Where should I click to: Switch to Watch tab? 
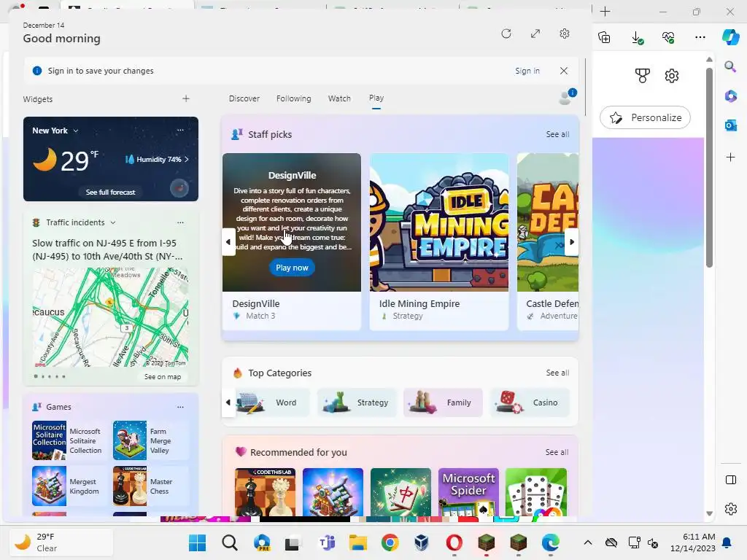(339, 98)
